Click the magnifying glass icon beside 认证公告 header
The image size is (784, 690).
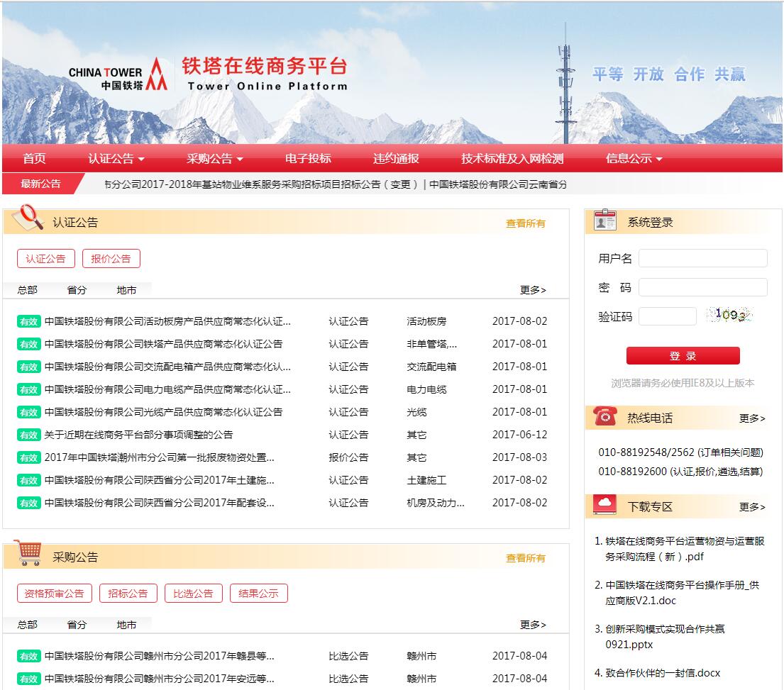pos(28,218)
